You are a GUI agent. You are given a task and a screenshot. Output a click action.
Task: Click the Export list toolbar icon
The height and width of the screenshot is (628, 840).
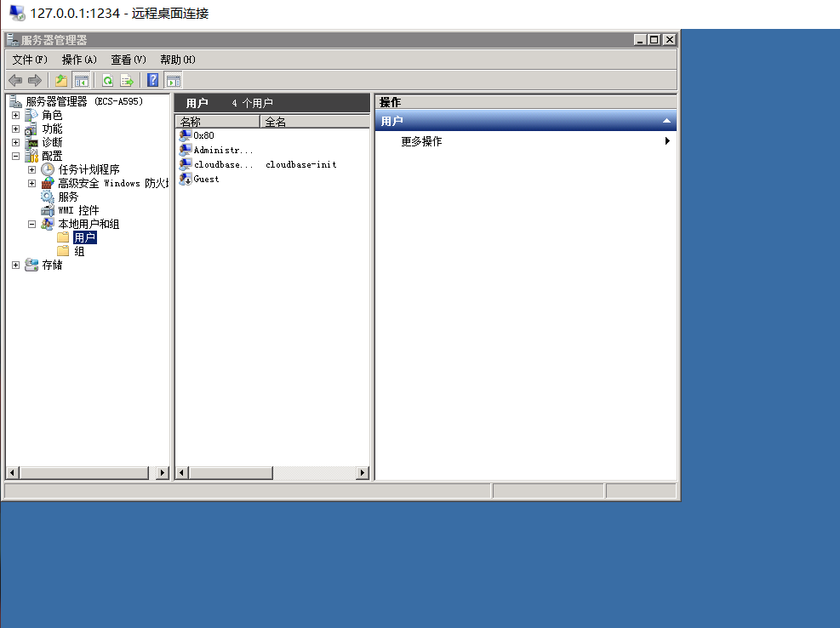[x=127, y=80]
